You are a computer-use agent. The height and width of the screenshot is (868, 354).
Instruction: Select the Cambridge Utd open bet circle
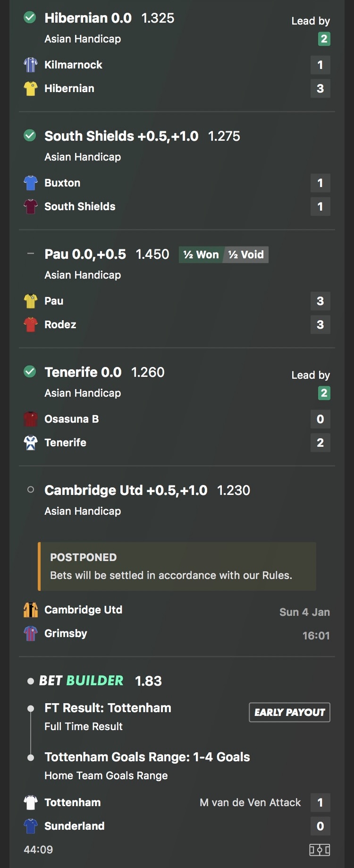coord(31,490)
